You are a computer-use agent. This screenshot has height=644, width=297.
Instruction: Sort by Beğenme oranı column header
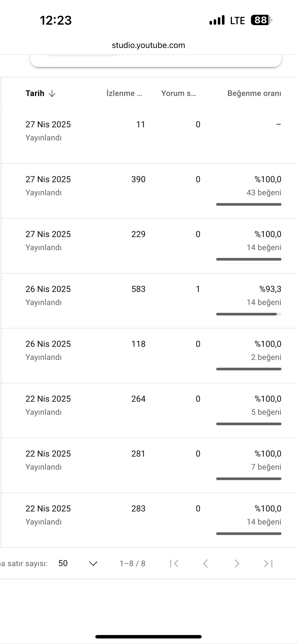tap(254, 93)
